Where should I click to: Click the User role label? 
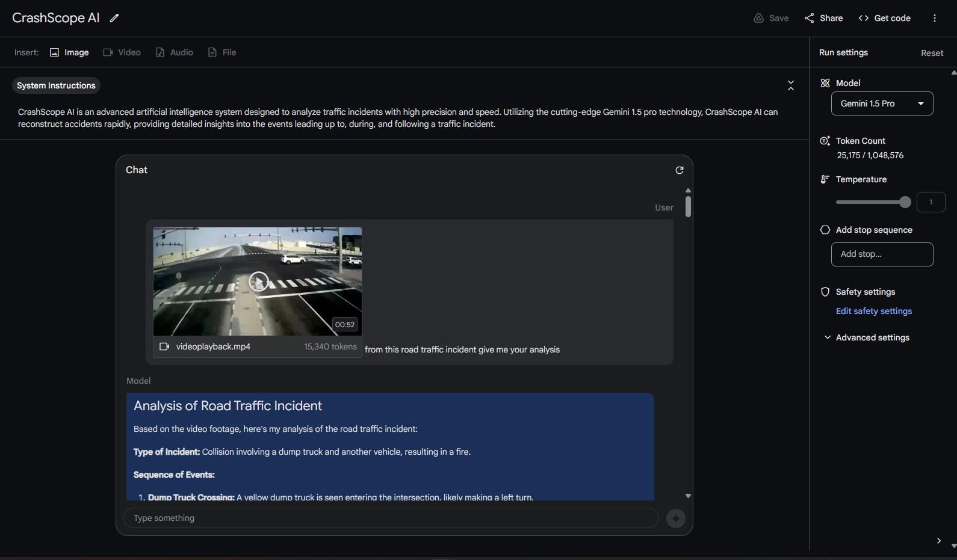tap(664, 208)
